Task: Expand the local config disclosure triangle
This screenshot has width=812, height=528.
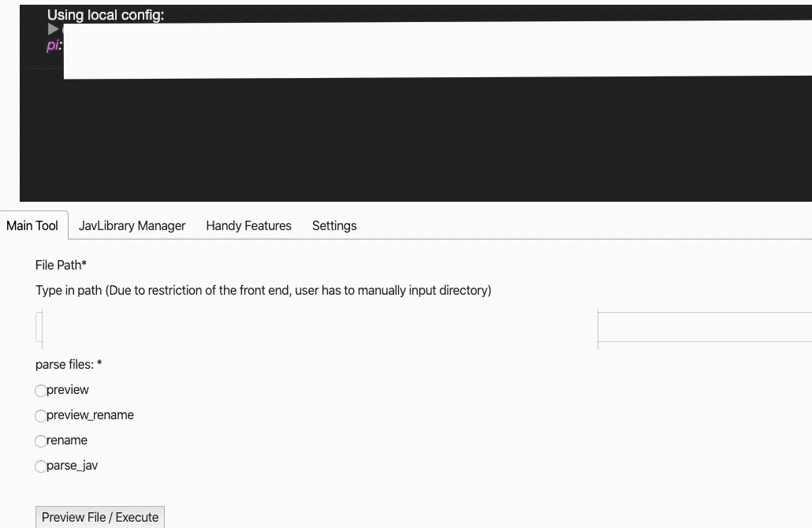Action: [x=53, y=29]
